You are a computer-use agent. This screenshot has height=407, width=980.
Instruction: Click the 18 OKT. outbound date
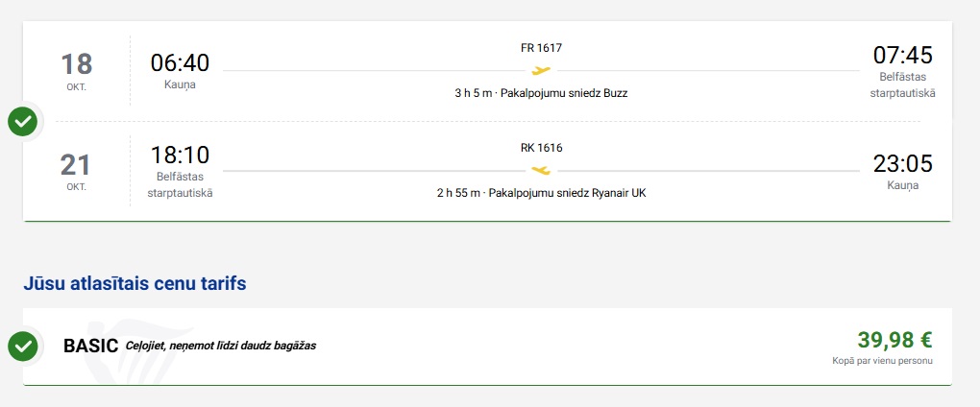point(77,70)
